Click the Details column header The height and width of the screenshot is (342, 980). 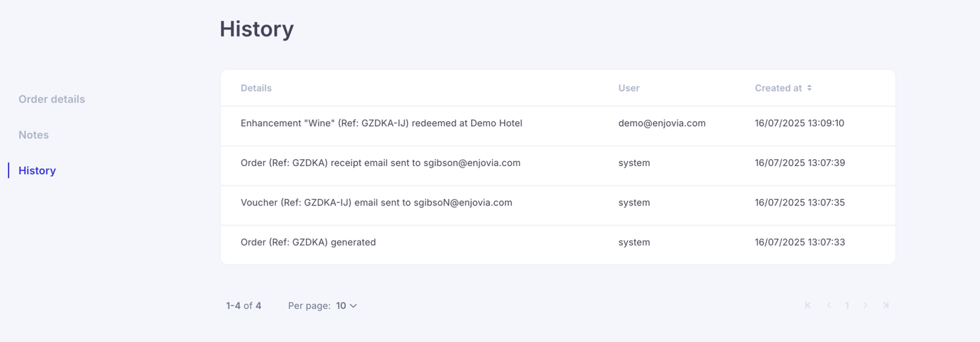pyautogui.click(x=256, y=88)
